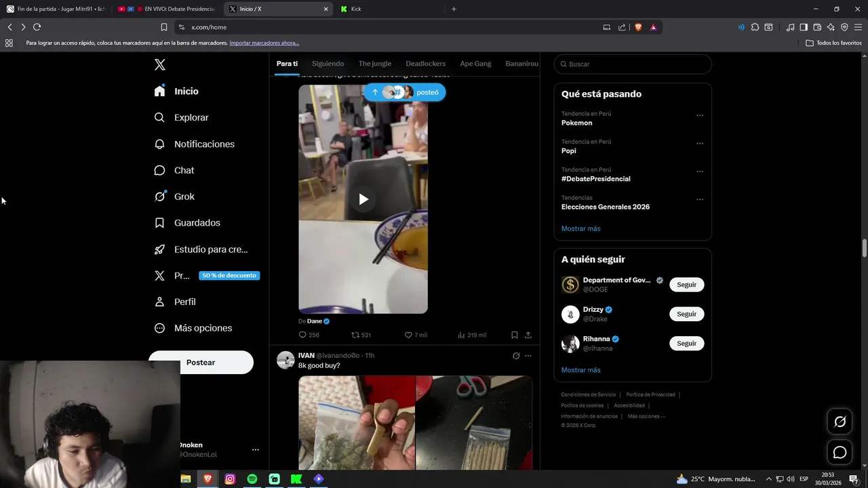Open Explorar from the sidebar
The image size is (868, 488).
point(181,117)
